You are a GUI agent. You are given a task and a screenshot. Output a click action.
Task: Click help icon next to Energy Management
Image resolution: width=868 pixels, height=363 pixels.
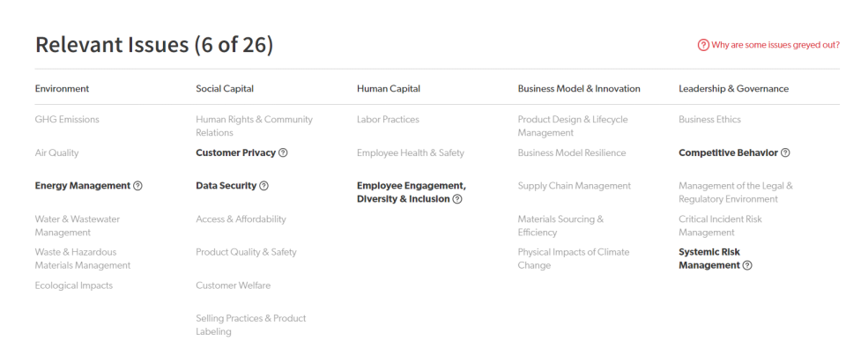137,186
